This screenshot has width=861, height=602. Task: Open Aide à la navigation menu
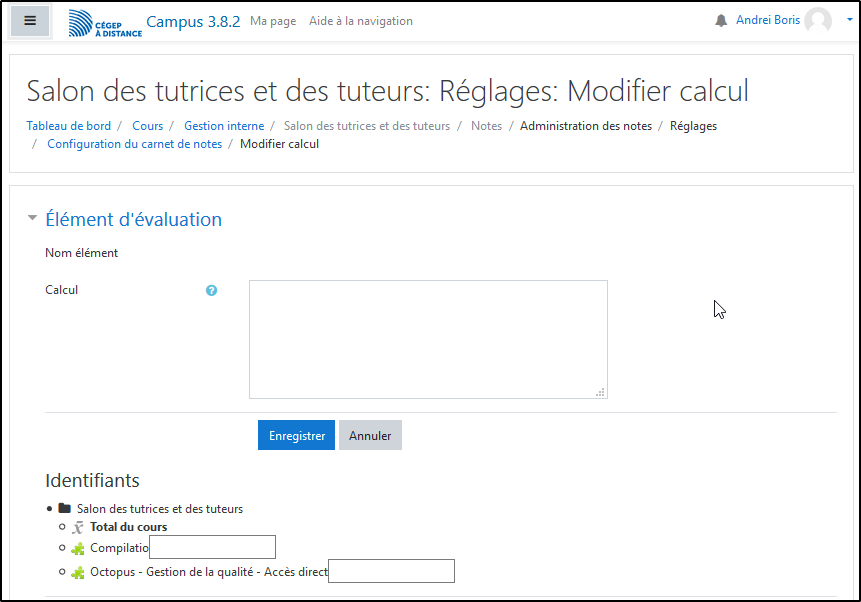360,21
